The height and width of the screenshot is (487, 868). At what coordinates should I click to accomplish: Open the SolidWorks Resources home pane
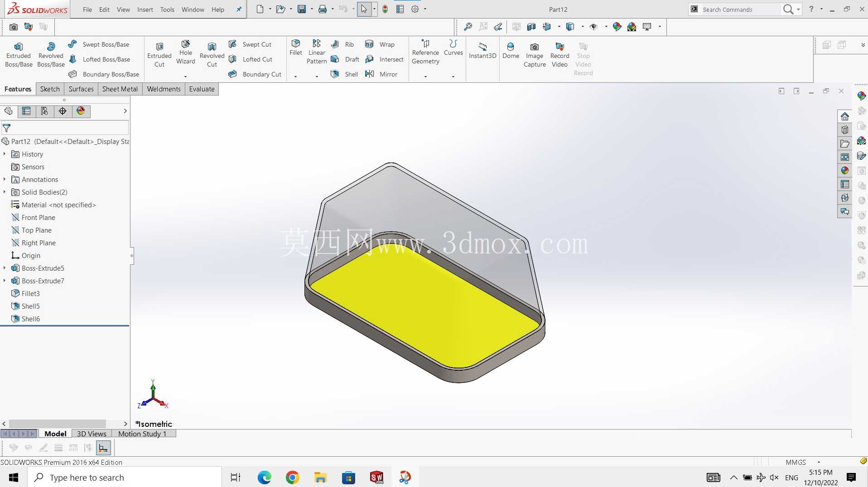coord(845,116)
